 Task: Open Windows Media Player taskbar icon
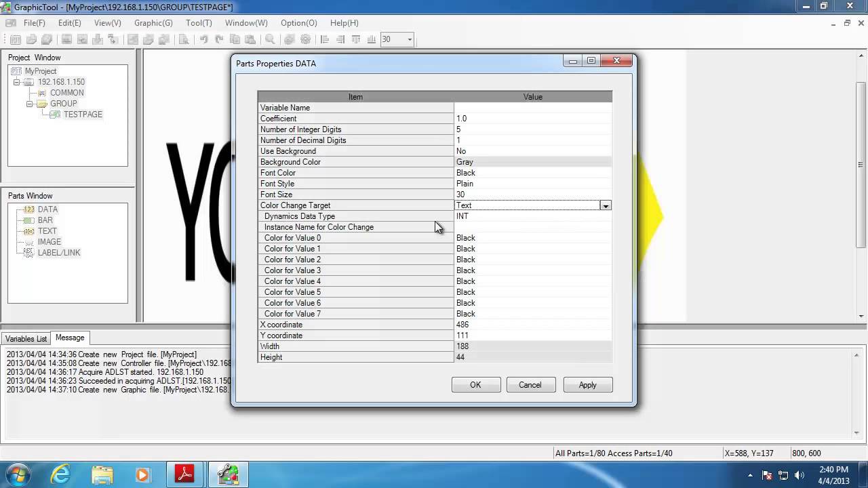(x=143, y=474)
